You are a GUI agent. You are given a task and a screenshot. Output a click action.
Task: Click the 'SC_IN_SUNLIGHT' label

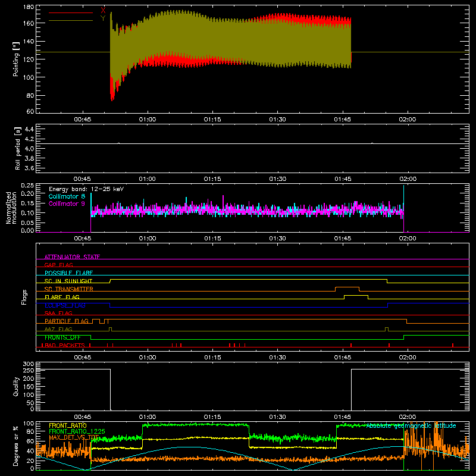point(68,281)
